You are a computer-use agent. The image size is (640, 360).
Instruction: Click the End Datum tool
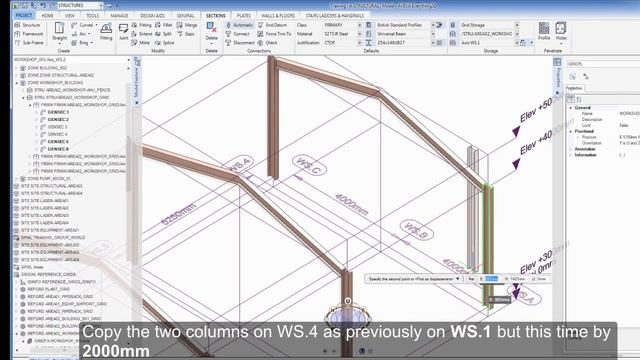pyautogui.click(x=273, y=25)
